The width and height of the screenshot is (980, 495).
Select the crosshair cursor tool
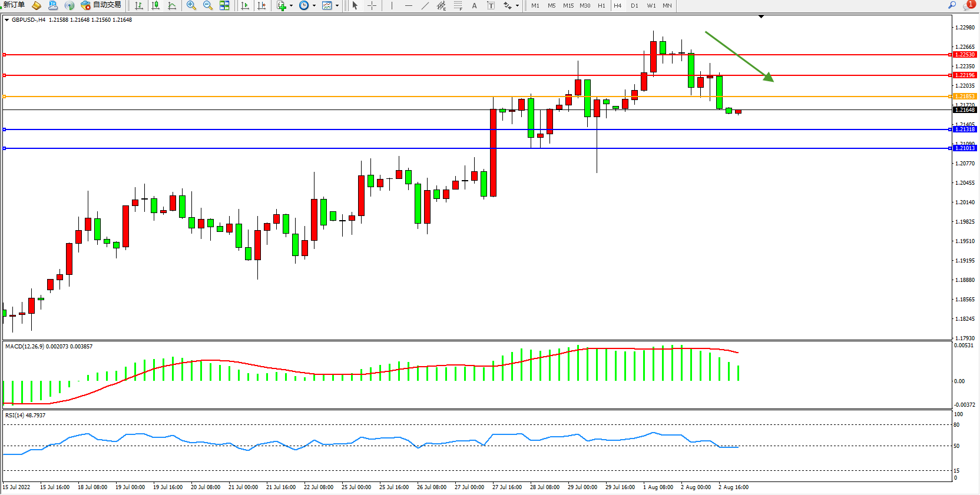point(372,5)
